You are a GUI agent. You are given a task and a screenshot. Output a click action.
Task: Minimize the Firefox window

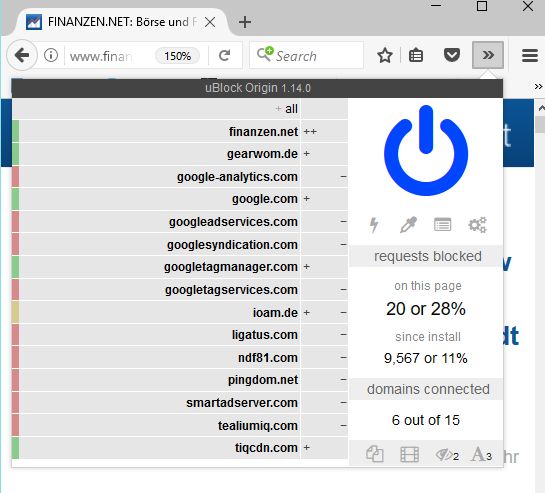coord(436,6)
